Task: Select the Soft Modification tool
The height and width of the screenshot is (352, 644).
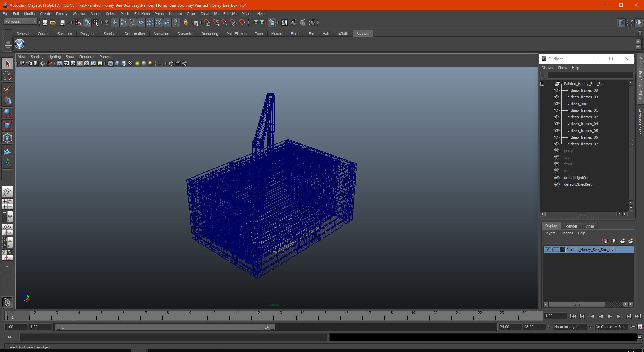Action: (x=7, y=150)
